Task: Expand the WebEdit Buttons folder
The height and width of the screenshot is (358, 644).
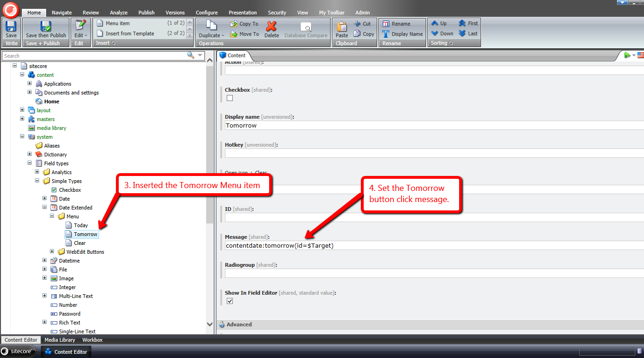Action: point(52,252)
